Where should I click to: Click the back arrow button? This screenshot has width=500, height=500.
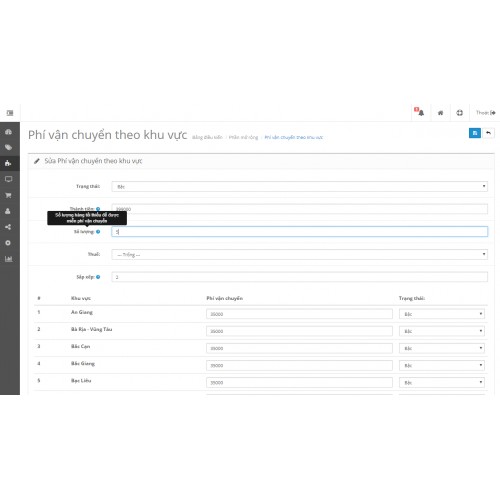488,133
